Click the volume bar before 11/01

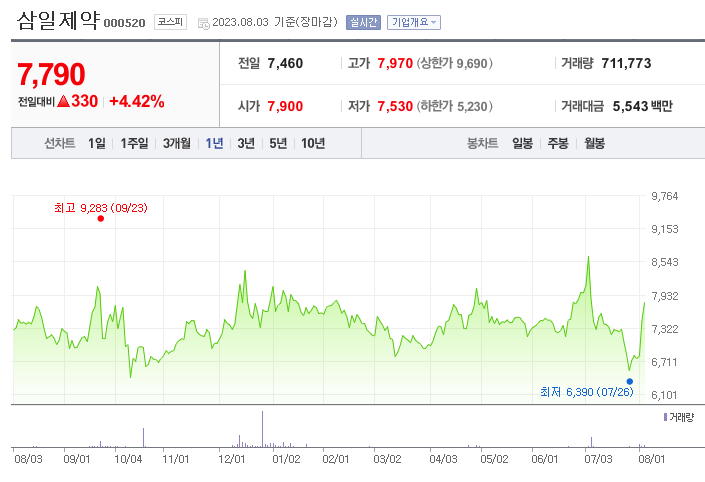pyautogui.click(x=143, y=437)
